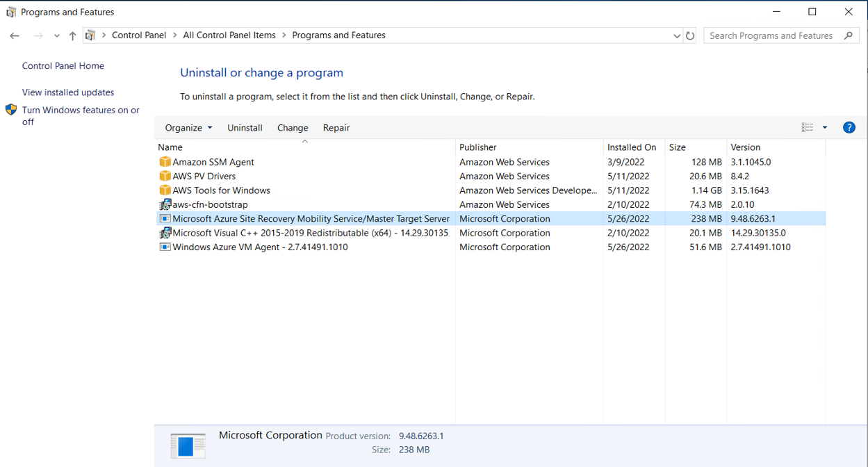Viewport: 868px width, 467px height.
Task: Open Control Panel Home link
Action: 63,66
